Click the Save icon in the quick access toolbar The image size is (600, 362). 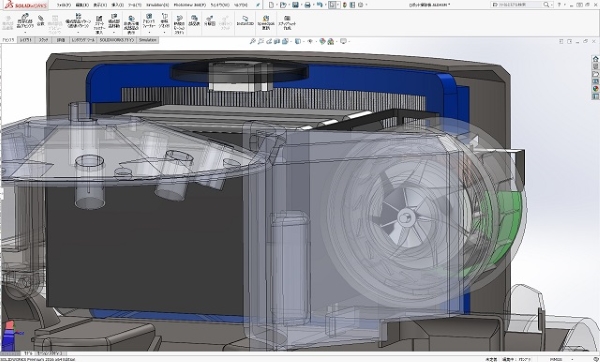(295, 5)
